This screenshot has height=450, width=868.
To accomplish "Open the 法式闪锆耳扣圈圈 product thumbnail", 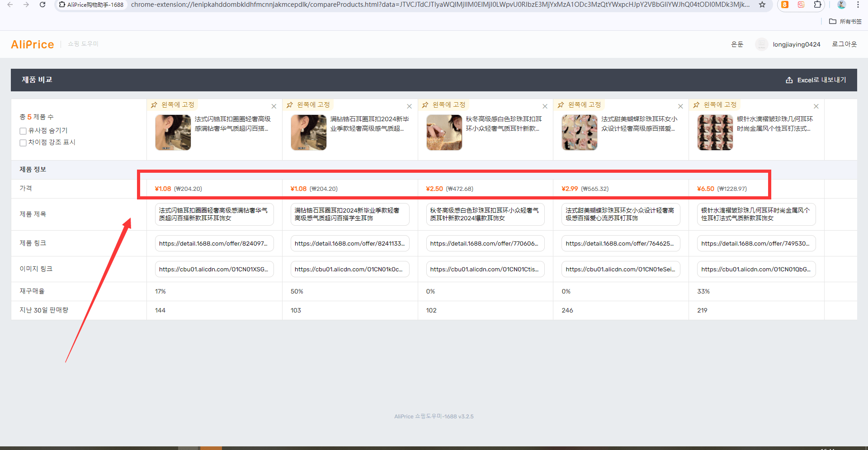I will 173,133.
